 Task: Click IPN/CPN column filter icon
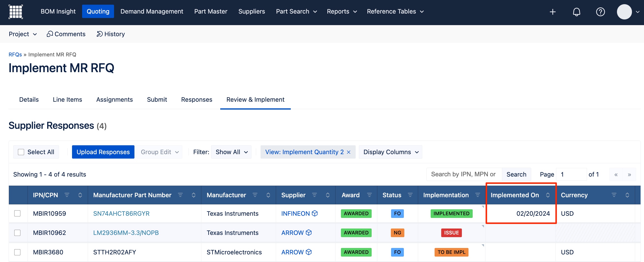point(67,195)
